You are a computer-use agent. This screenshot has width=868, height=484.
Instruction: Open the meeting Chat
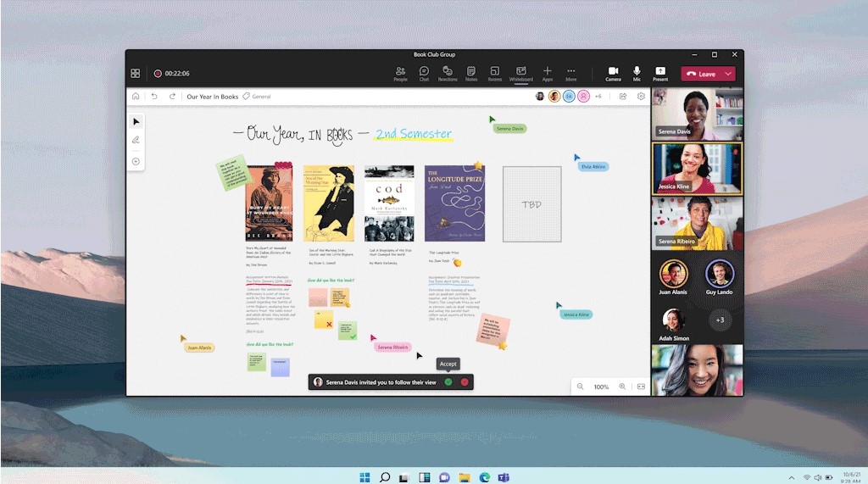pyautogui.click(x=424, y=74)
